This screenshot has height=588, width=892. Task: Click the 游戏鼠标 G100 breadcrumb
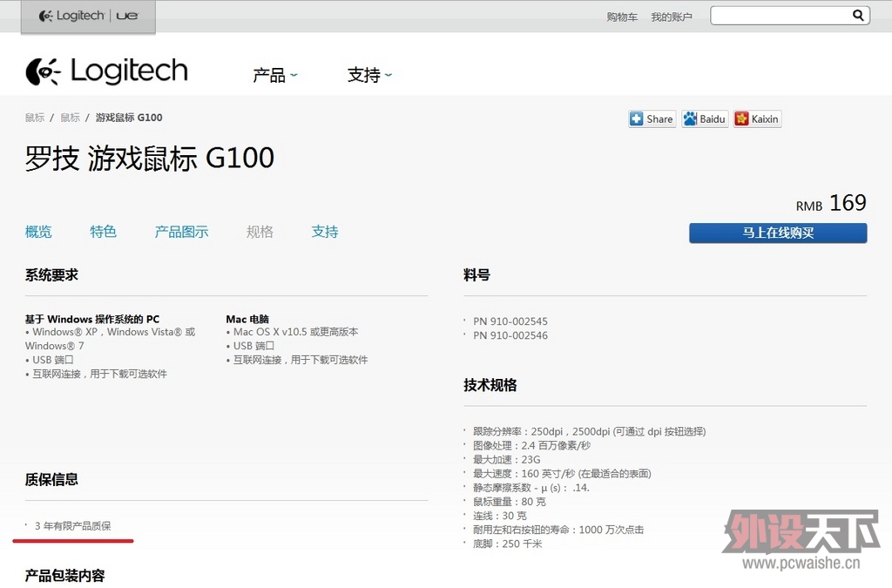(x=129, y=117)
